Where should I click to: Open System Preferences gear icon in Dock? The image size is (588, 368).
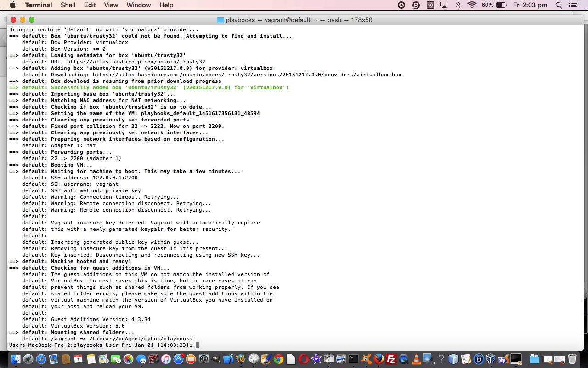point(203,359)
